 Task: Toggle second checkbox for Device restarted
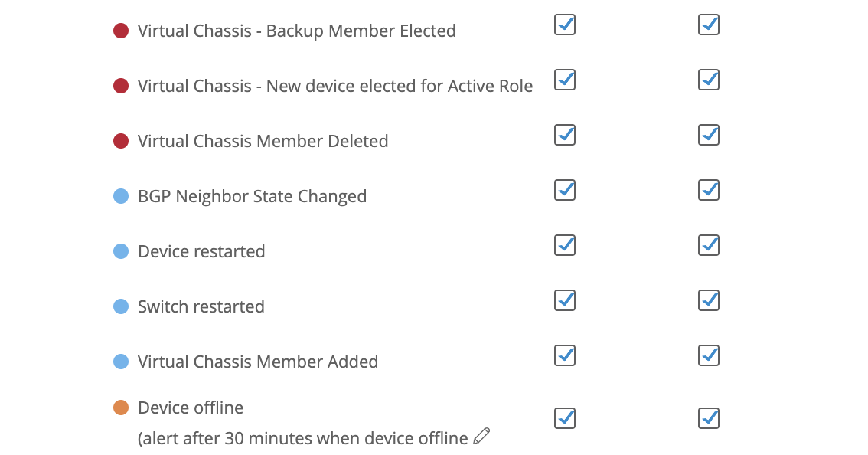(x=709, y=245)
